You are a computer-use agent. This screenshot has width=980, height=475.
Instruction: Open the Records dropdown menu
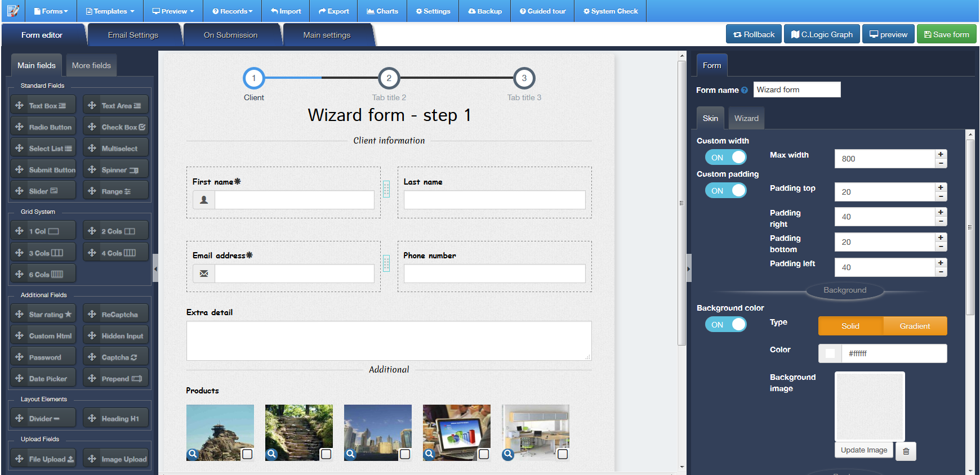233,11
